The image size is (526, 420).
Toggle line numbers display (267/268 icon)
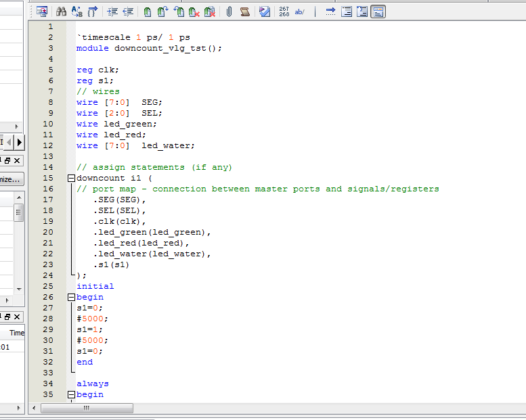[x=284, y=11]
